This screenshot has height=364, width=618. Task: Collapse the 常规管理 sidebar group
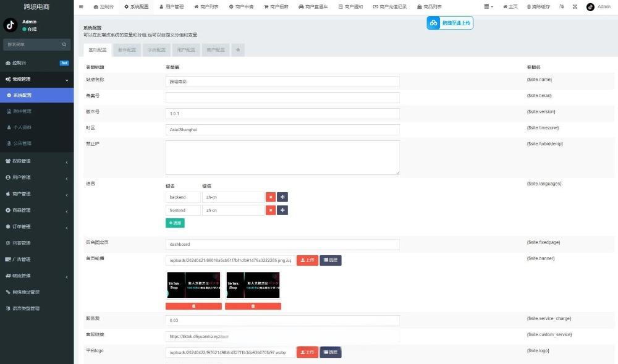[x=36, y=79]
